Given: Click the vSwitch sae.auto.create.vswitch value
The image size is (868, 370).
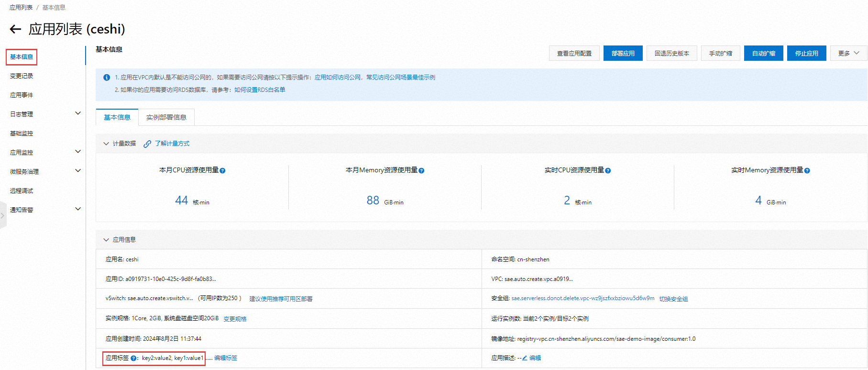Looking at the screenshot, I should coord(160,298).
